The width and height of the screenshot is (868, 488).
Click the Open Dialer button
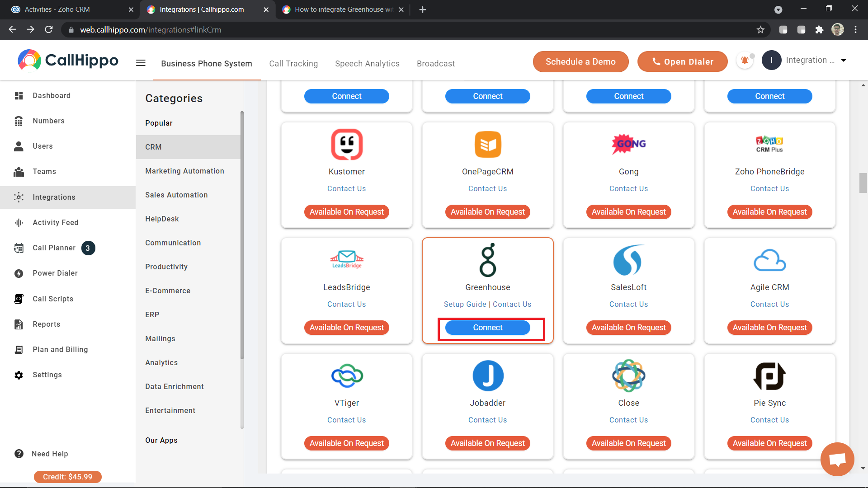pyautogui.click(x=682, y=61)
